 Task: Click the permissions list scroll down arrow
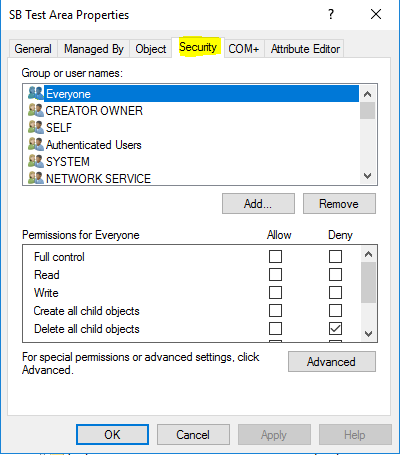[368, 334]
